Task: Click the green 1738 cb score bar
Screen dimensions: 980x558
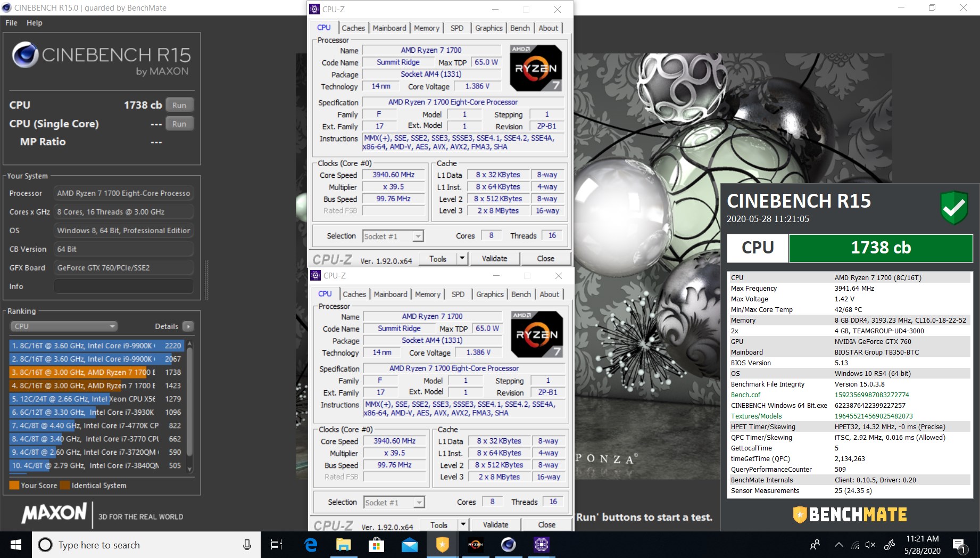Action: pyautogui.click(x=881, y=248)
